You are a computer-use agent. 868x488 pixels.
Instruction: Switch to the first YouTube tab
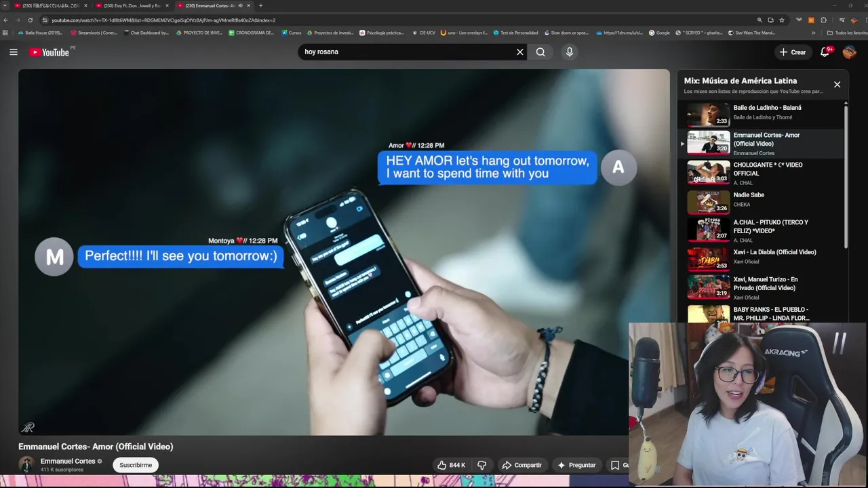[x=51, y=5]
